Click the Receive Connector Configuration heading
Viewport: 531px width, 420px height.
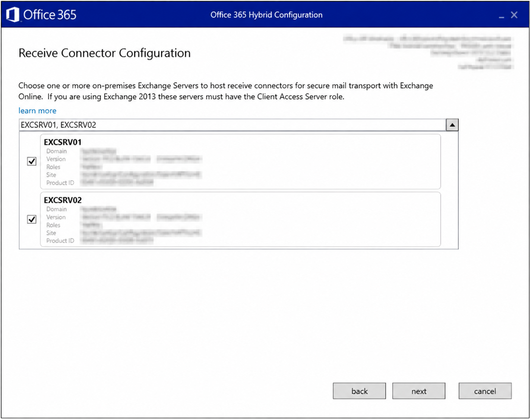pyautogui.click(x=104, y=53)
